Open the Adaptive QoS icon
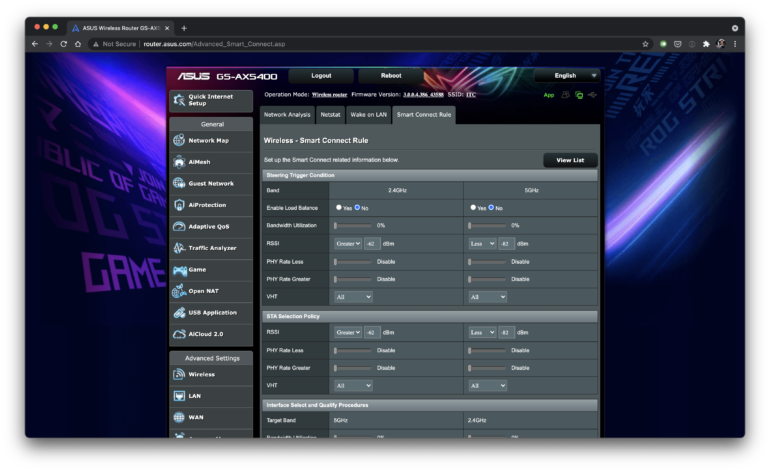This screenshot has width=770, height=471. [180, 226]
